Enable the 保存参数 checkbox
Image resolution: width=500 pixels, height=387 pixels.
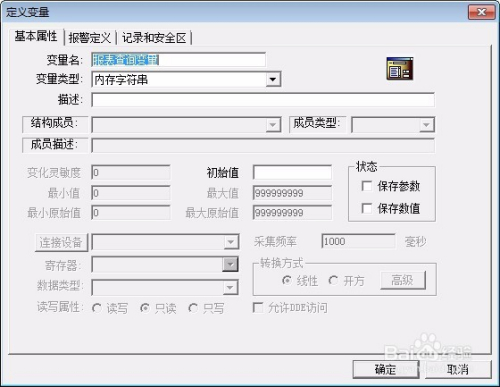click(367, 186)
